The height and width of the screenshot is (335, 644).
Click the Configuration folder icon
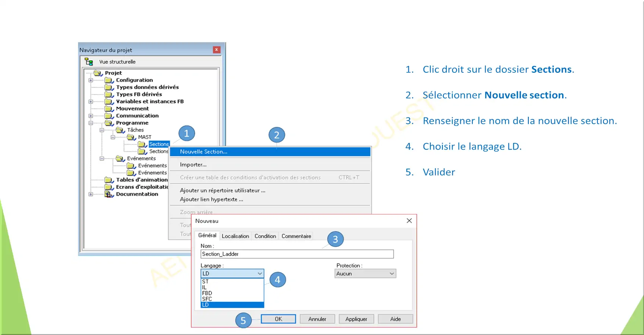[x=109, y=80]
